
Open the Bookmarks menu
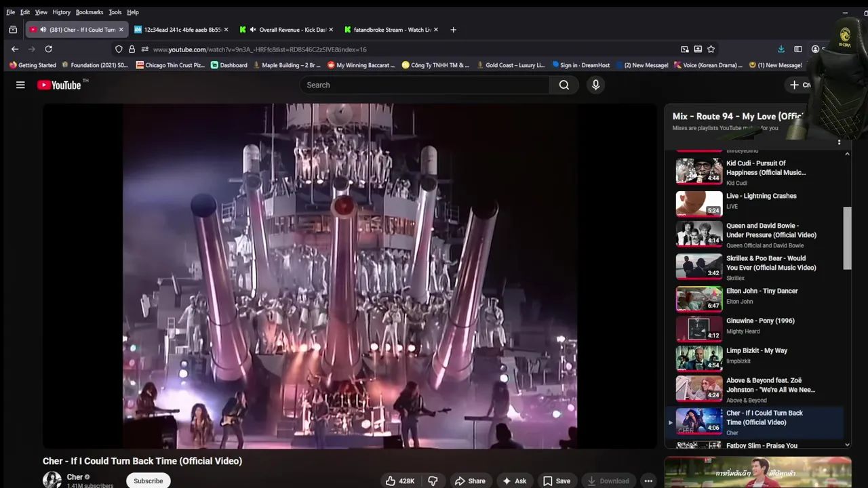point(90,12)
